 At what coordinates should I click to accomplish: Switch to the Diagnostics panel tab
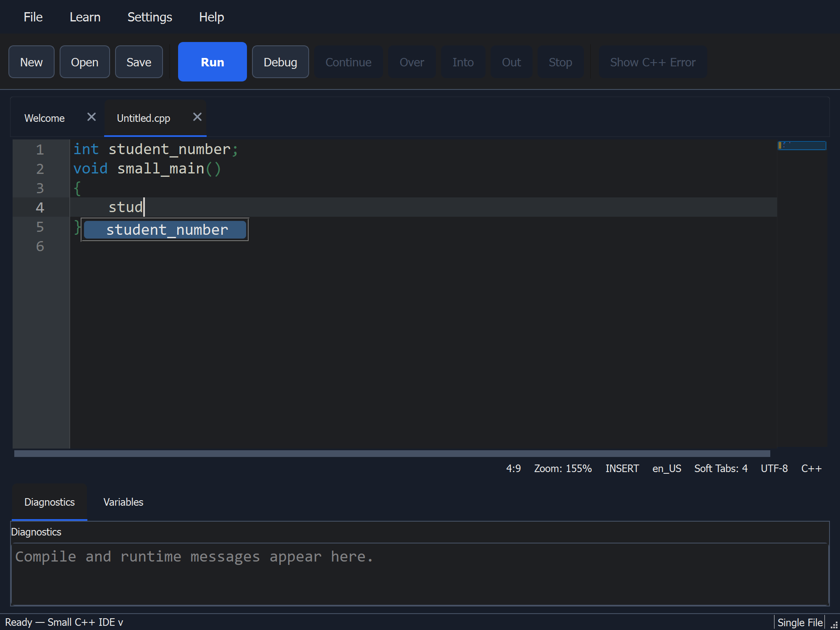50,502
